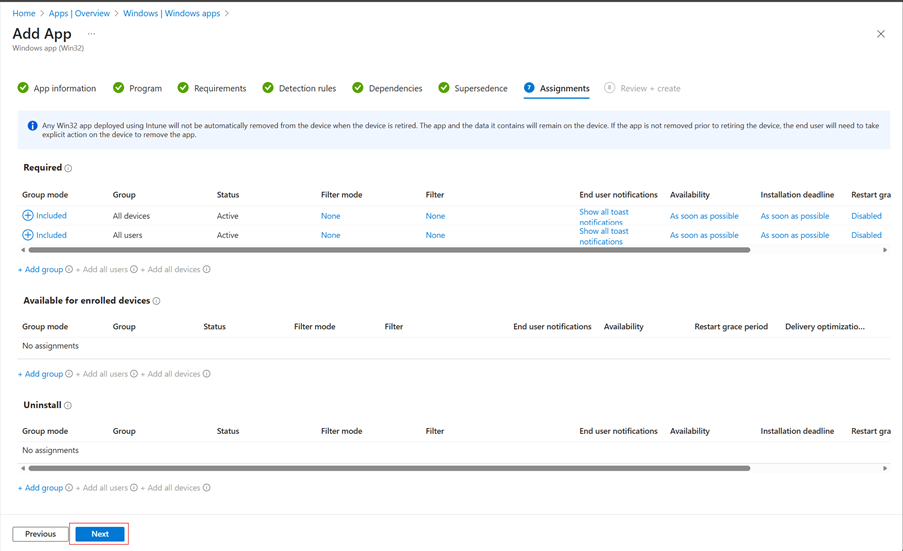Click info icon beside Available Add group

69,374
